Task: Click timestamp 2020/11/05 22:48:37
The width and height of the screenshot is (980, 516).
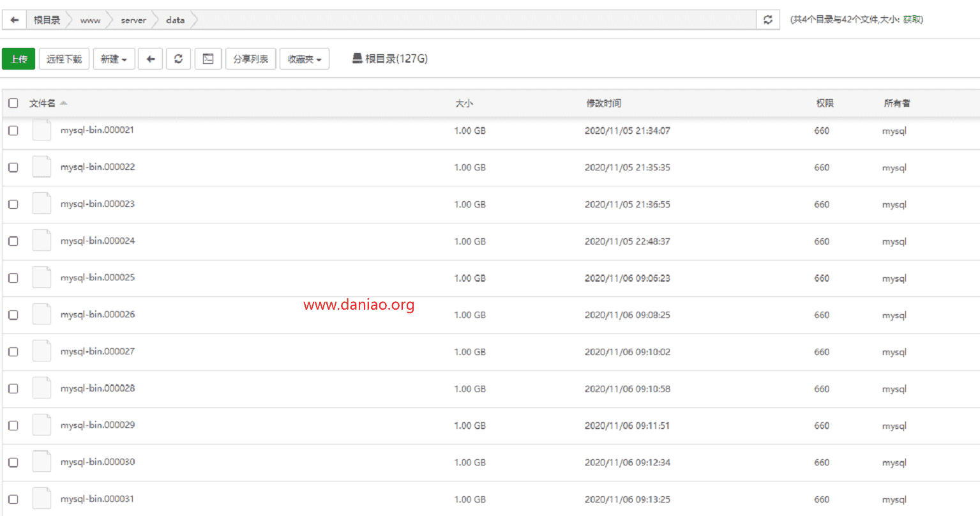Action: [628, 241]
